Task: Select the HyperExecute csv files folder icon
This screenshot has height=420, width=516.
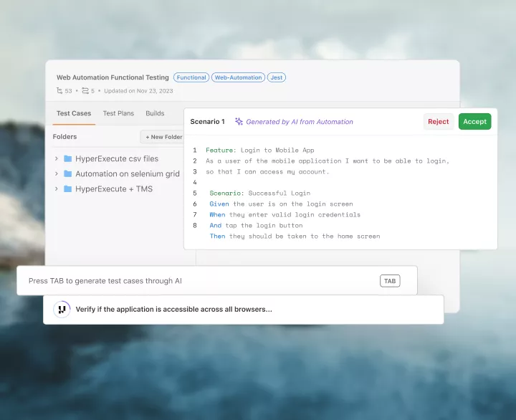Action: click(68, 158)
